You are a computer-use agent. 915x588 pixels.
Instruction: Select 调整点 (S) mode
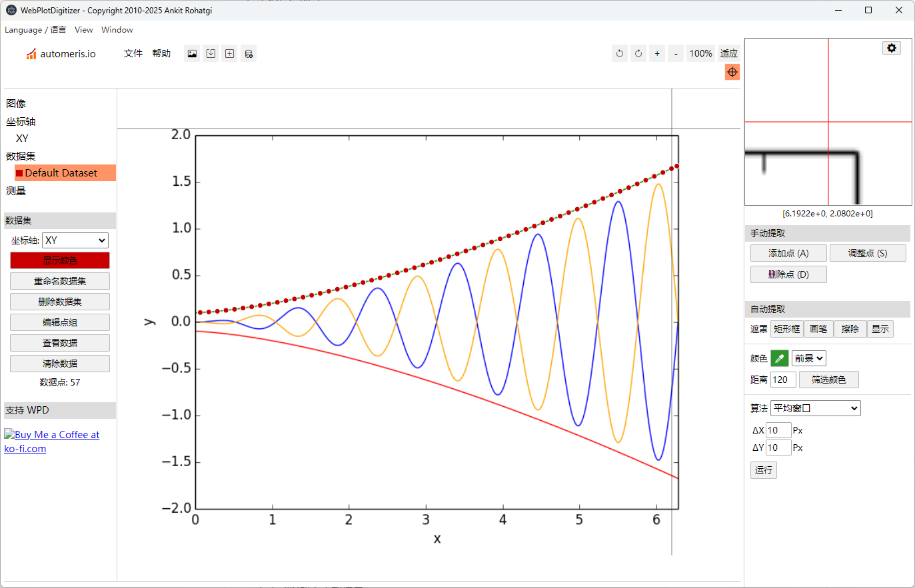868,253
